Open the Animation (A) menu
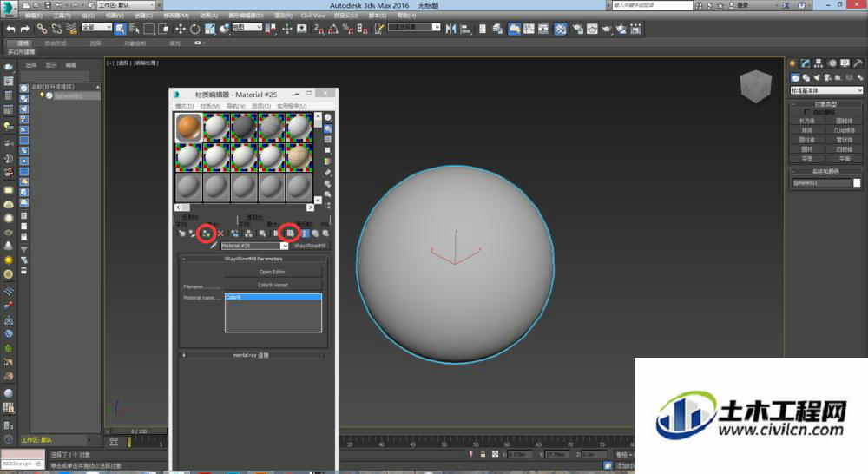868x474 pixels. point(208,16)
